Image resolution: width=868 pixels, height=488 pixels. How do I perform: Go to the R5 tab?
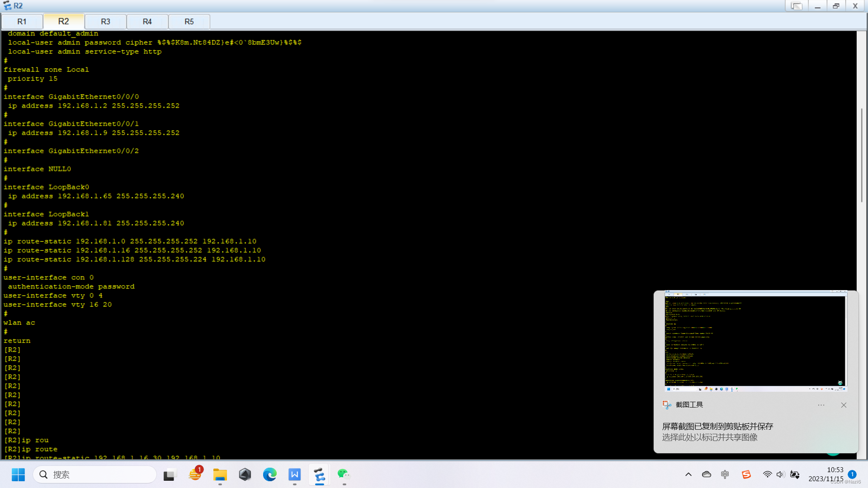coord(189,22)
